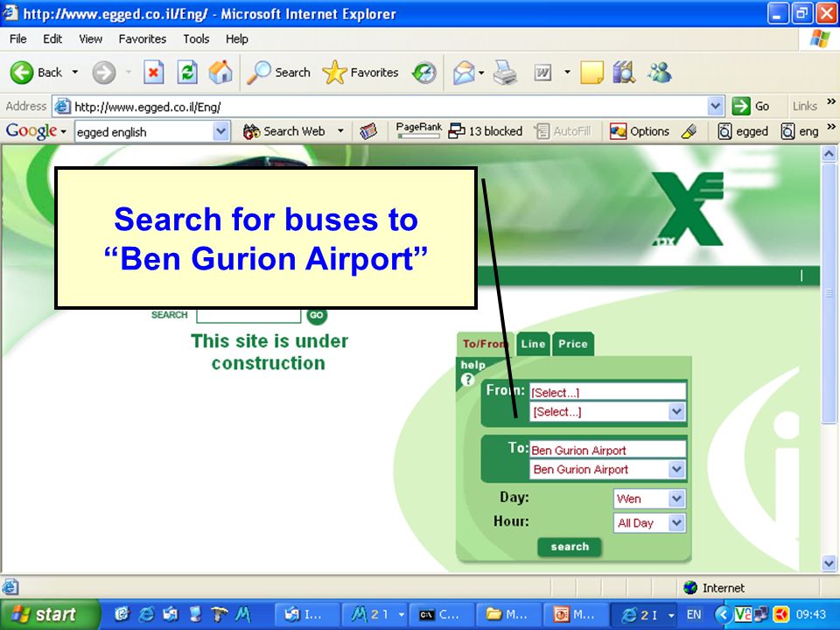Image resolution: width=840 pixels, height=630 pixels.
Task: Open the Windows start button
Action: coord(49,614)
